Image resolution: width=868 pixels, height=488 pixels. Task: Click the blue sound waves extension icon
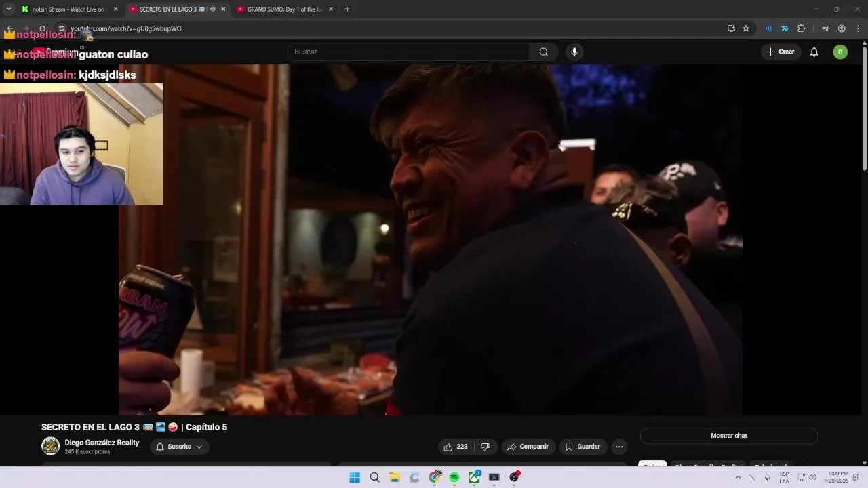point(768,28)
